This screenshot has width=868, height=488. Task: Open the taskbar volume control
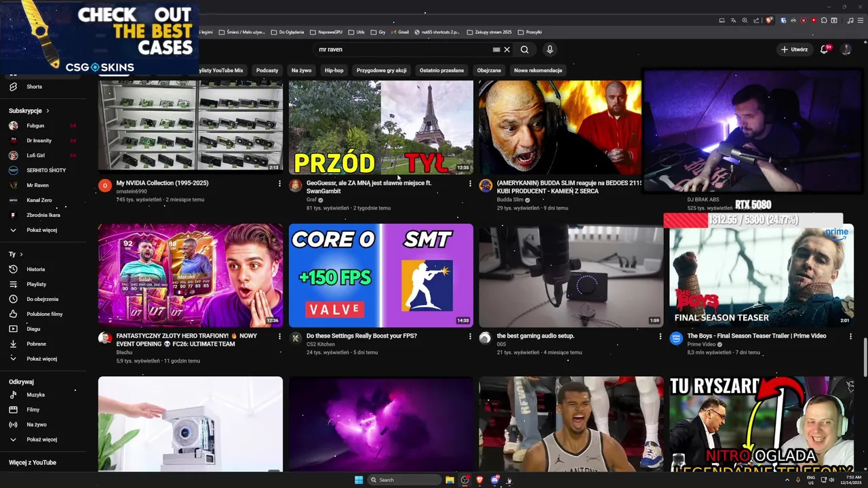click(831, 480)
